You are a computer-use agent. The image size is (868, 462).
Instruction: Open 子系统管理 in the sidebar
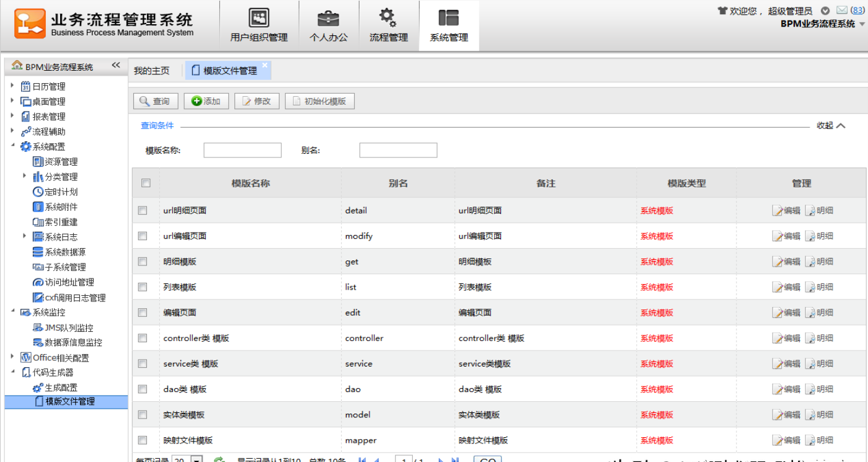click(59, 267)
